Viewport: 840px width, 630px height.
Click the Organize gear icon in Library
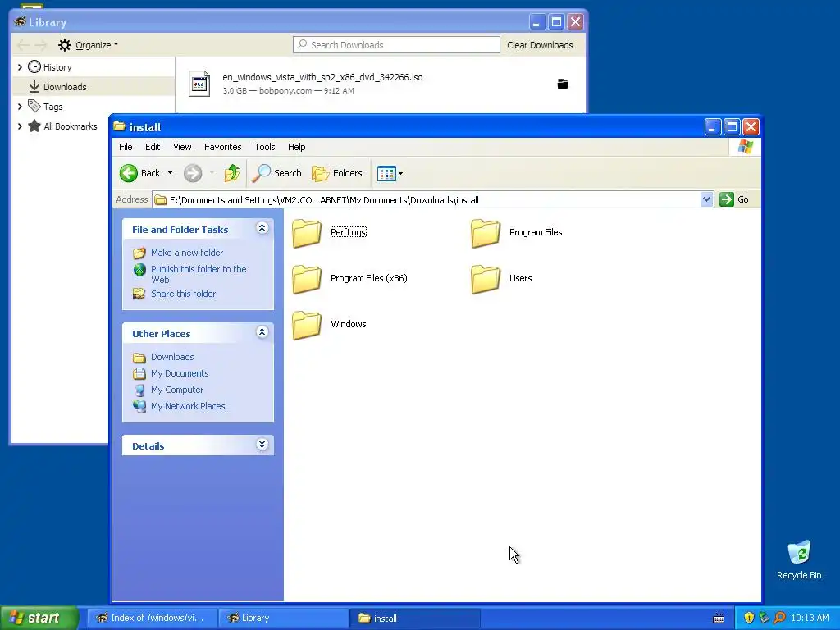pos(65,45)
